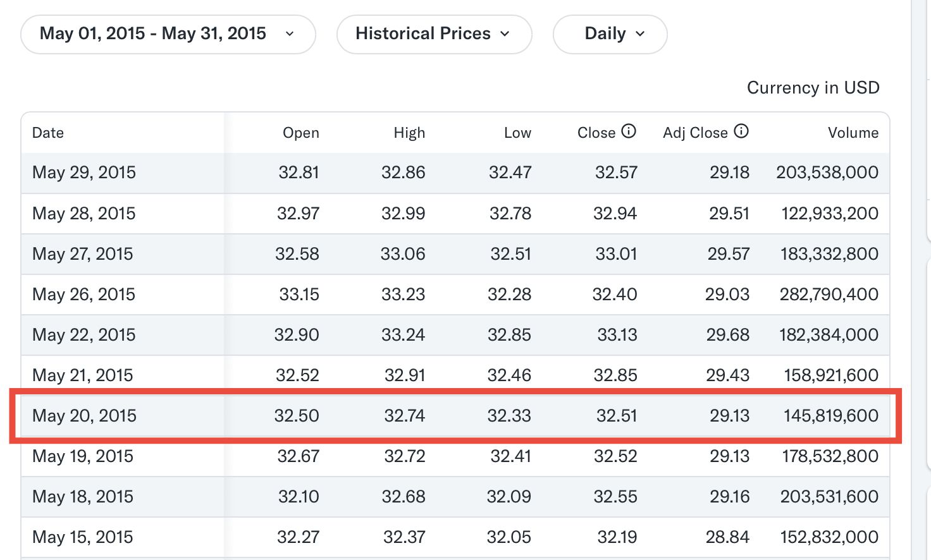
Task: Click the 32.67 open price on May 19
Action: point(298,456)
